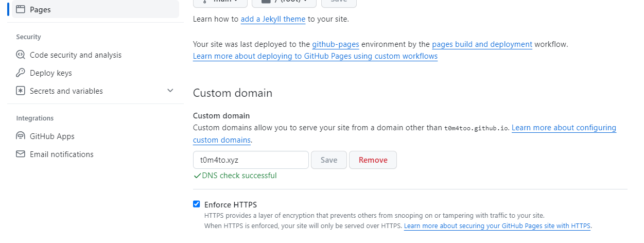
Task: Open the Email notifications settings text link
Action: (62, 154)
